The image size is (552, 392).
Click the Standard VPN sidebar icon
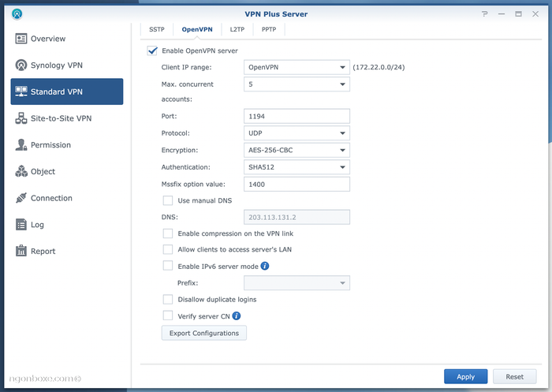point(21,91)
